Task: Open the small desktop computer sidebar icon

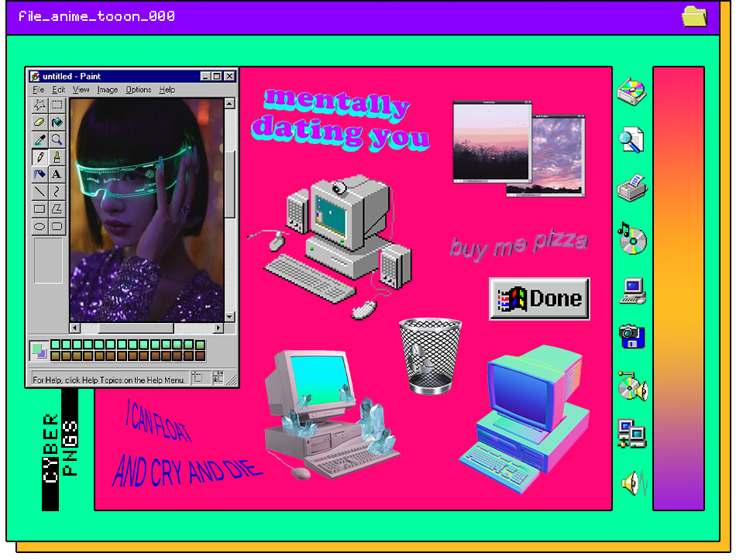Action: (633, 290)
